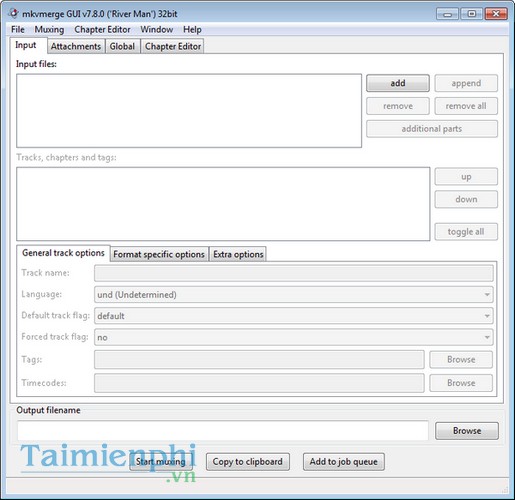
Task: Click the remove all button
Action: (x=466, y=106)
